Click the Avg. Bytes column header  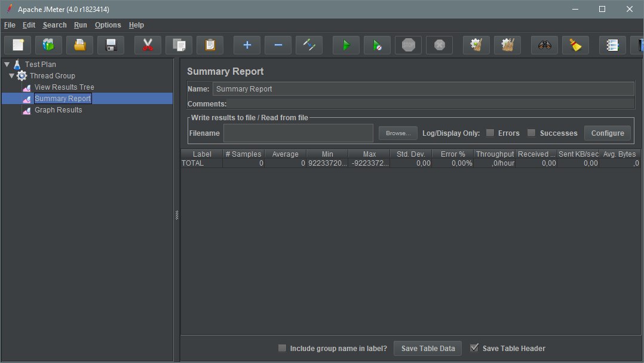[620, 154]
